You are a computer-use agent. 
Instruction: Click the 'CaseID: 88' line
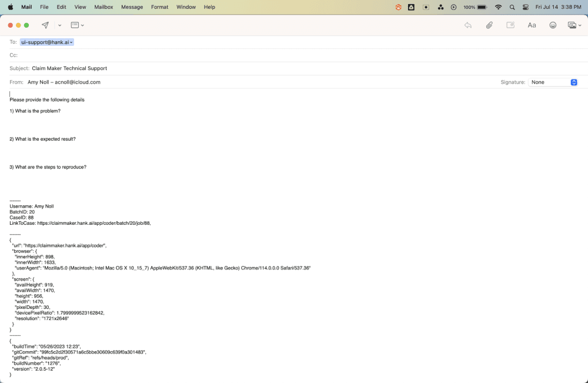coord(21,218)
